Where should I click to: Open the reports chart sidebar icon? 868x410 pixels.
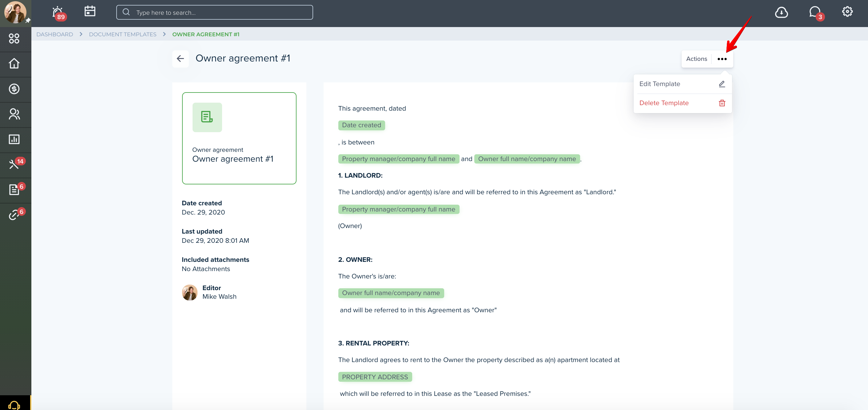point(14,139)
